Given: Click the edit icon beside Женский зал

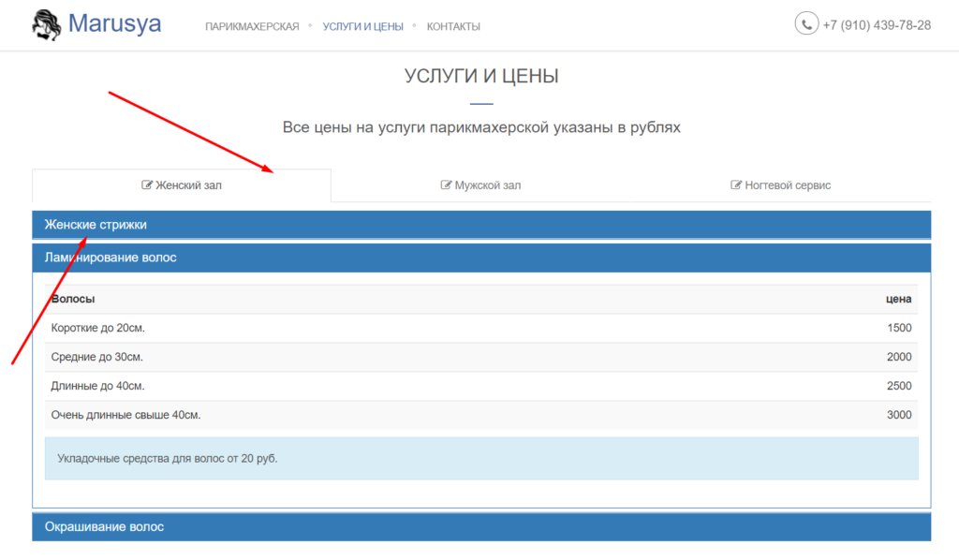Looking at the screenshot, I should [147, 184].
